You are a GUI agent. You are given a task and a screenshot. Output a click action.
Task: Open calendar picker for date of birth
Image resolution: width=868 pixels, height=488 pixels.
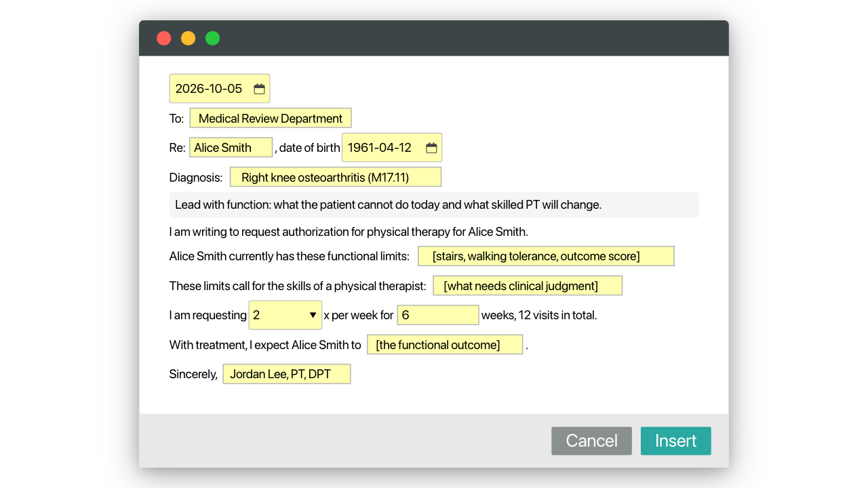pos(431,148)
